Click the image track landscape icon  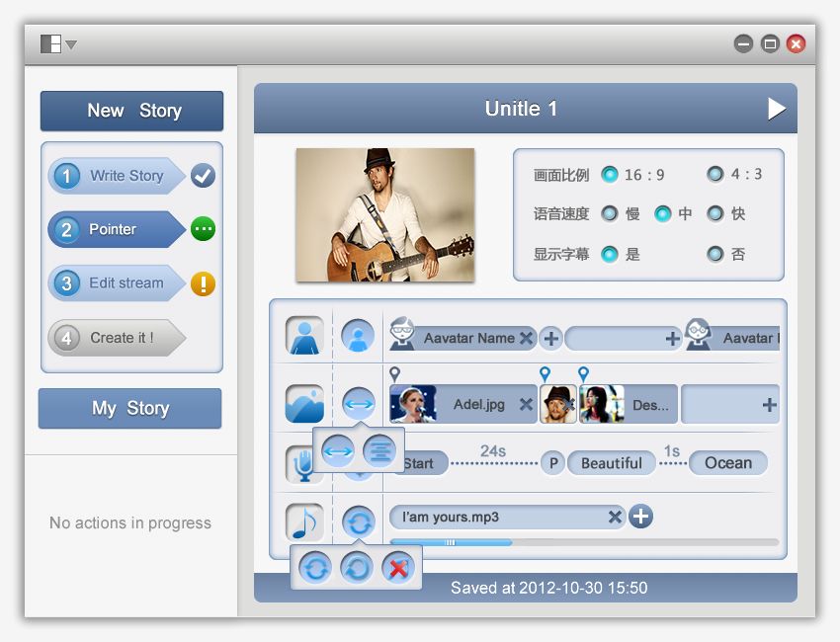coord(304,403)
